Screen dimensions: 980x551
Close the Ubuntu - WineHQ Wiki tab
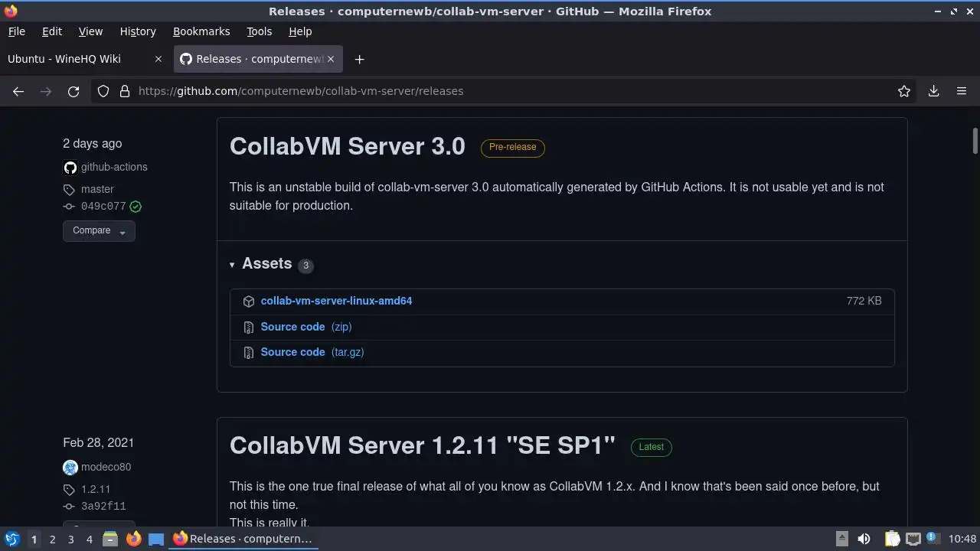pos(158,59)
